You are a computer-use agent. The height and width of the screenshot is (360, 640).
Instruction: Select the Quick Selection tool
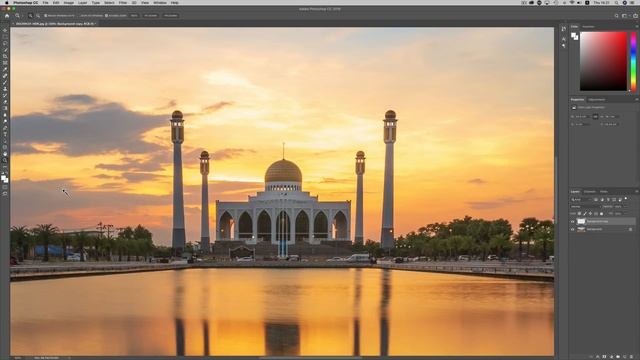[x=5, y=50]
